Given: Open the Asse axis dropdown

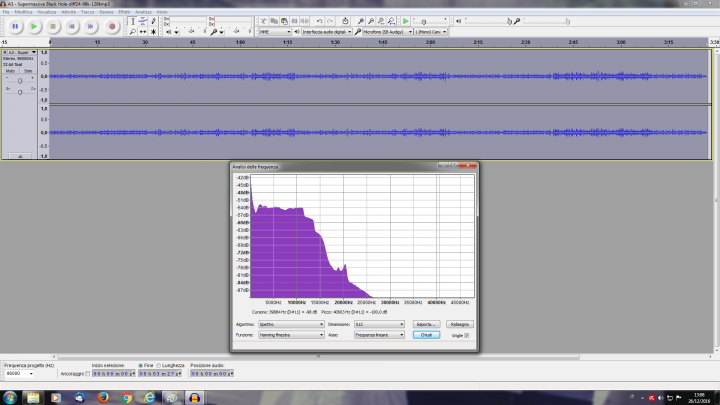Looking at the screenshot, I should [379, 335].
